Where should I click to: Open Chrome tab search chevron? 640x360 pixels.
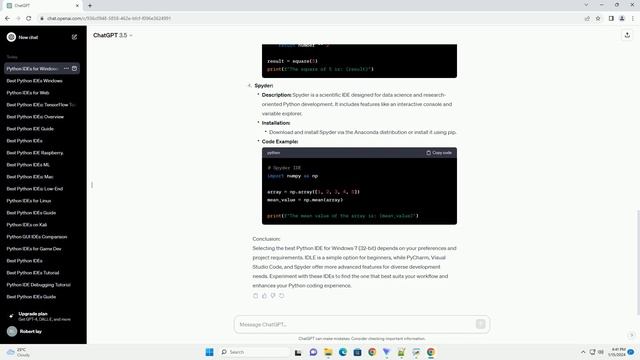click(586, 5)
